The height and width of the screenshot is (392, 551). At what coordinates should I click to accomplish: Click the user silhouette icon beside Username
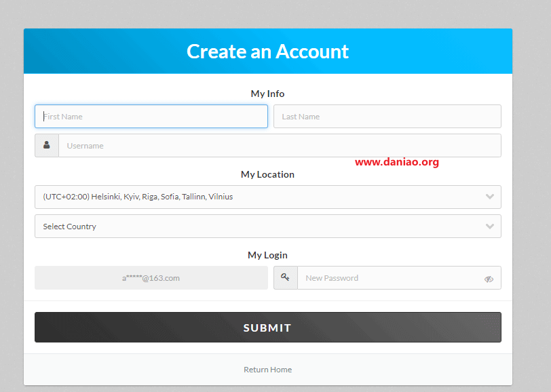pos(47,145)
